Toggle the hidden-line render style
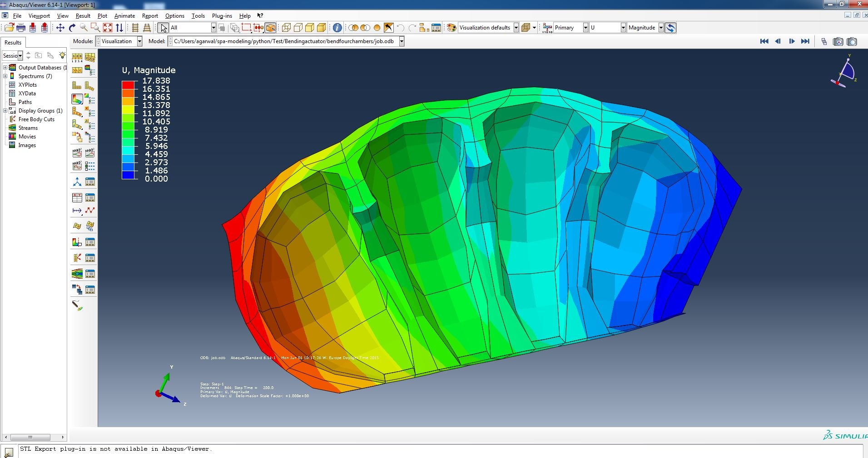The width and height of the screenshot is (868, 458). pyautogui.click(x=298, y=28)
